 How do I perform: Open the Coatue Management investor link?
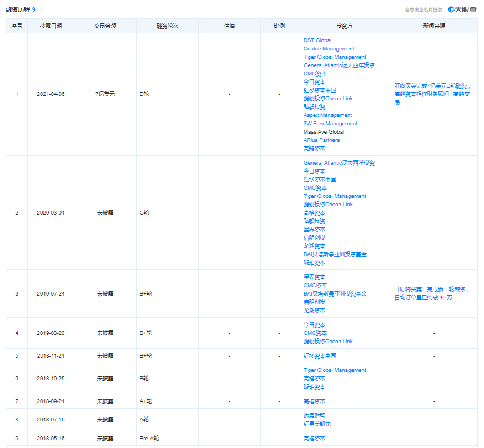click(329, 49)
